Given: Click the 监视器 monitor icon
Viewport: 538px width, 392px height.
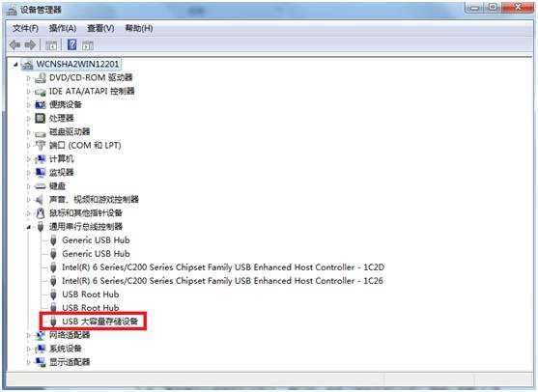Looking at the screenshot, I should (x=41, y=173).
